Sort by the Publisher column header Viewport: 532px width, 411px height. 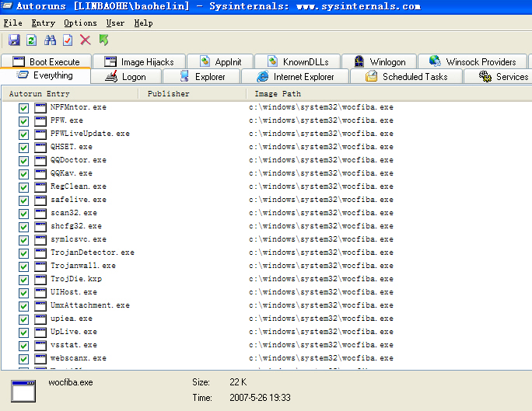192,93
